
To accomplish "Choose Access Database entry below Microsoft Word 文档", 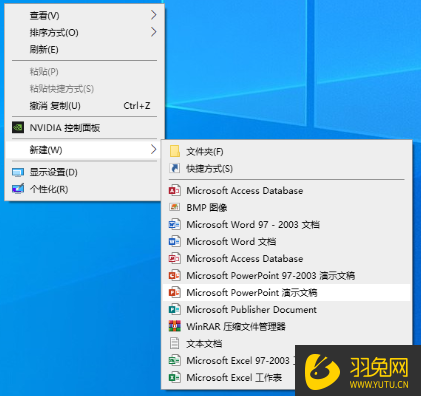I will (287, 258).
